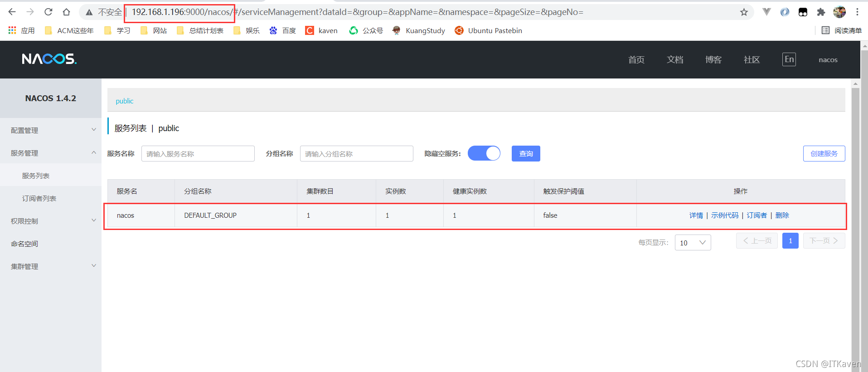Image resolution: width=868 pixels, height=372 pixels.
Task: Open the 百度 bookmark
Action: pos(282,30)
